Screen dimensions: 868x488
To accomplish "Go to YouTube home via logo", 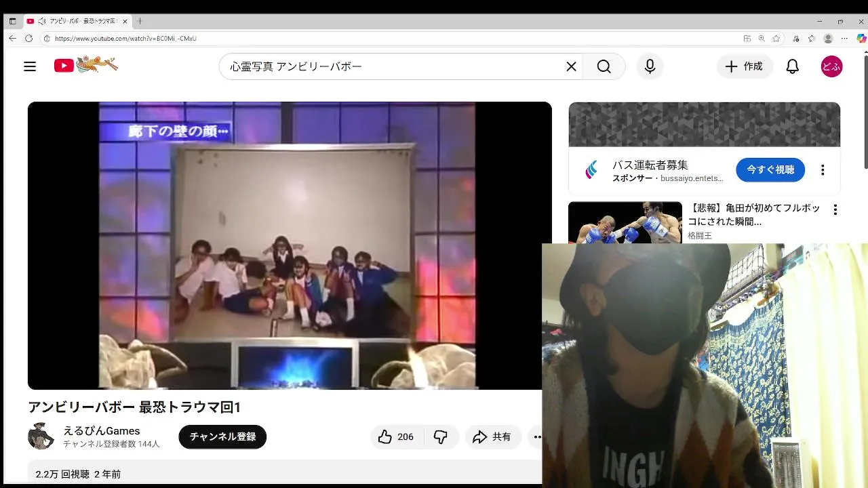I will (x=86, y=66).
